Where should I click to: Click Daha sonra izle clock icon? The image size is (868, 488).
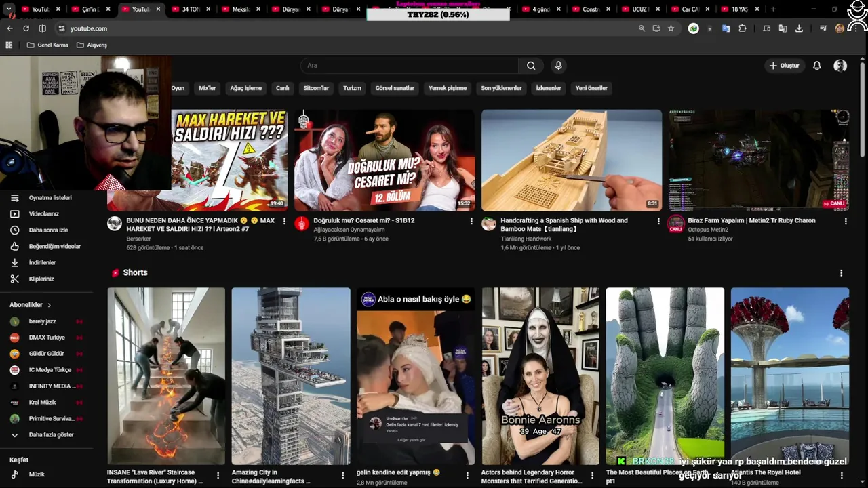(15, 230)
